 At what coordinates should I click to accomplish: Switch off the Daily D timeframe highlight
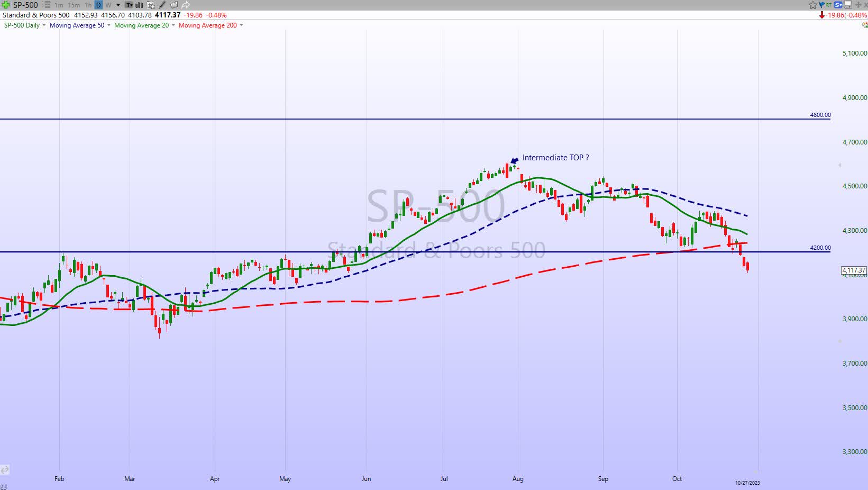(x=97, y=5)
